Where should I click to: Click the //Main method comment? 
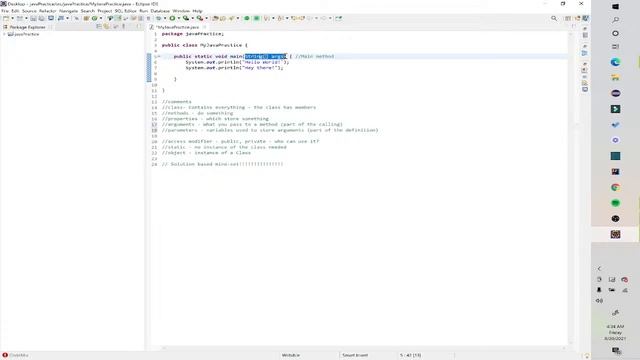pos(314,56)
